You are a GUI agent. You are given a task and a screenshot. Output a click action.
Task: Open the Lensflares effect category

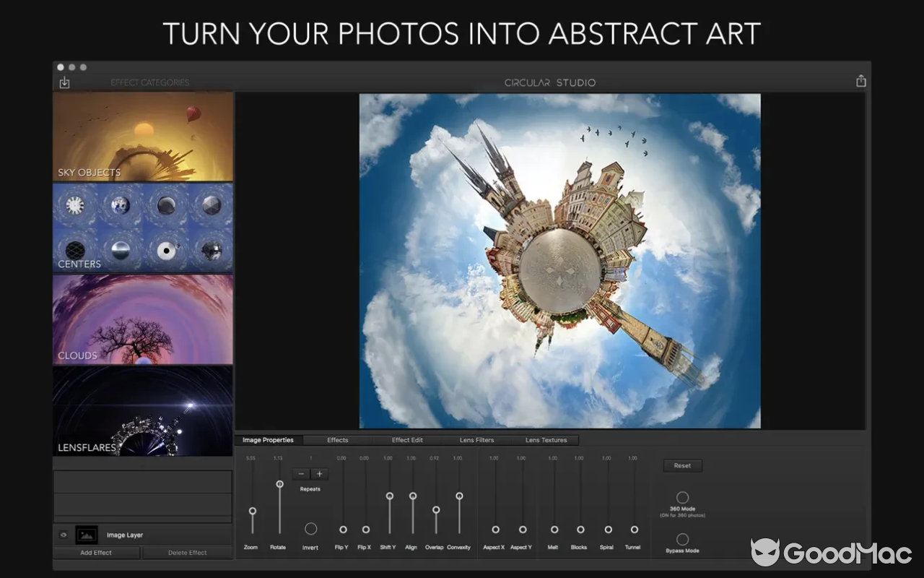143,411
